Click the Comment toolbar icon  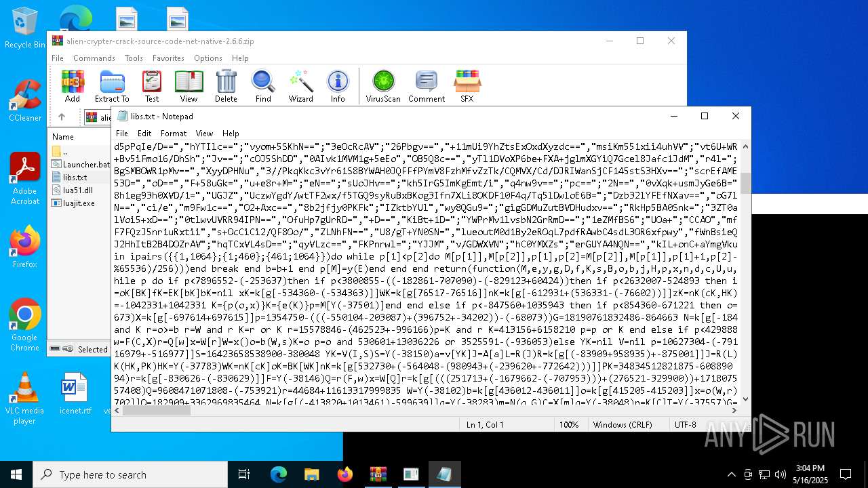(427, 86)
